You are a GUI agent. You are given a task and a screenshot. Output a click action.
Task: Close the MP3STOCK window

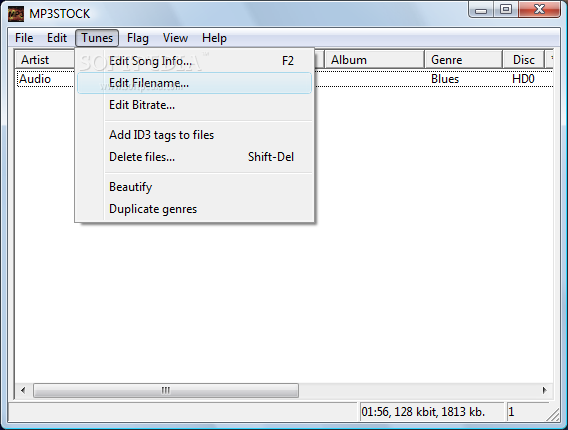pos(539,10)
